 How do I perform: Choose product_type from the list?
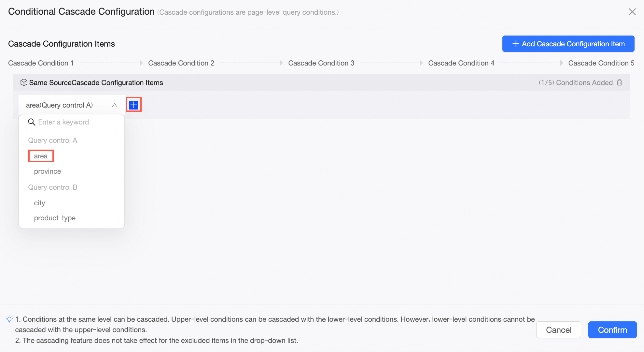pyautogui.click(x=55, y=218)
